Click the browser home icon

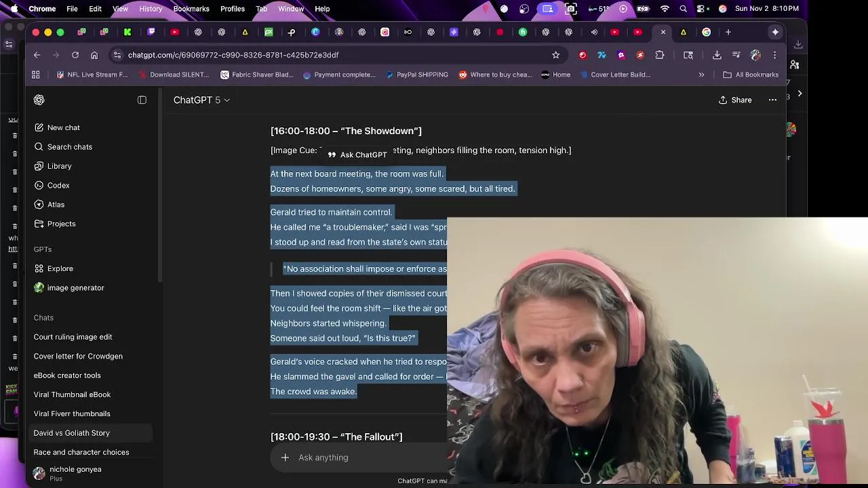coord(94,55)
